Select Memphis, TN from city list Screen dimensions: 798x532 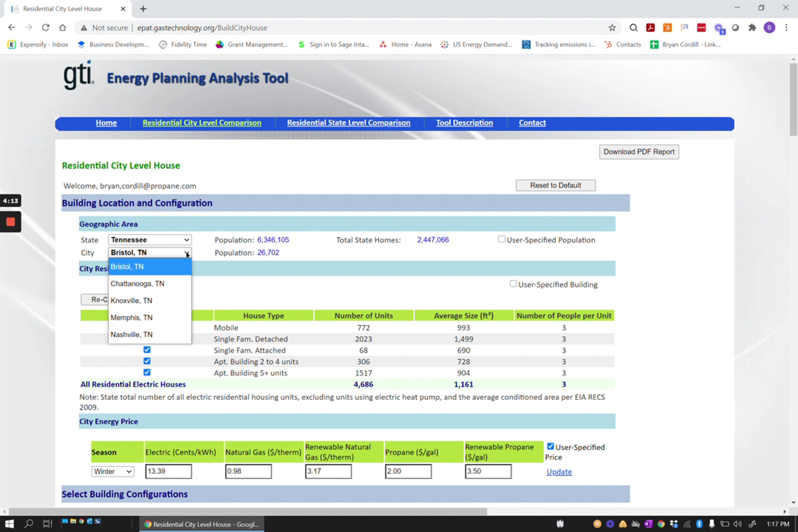150,318
